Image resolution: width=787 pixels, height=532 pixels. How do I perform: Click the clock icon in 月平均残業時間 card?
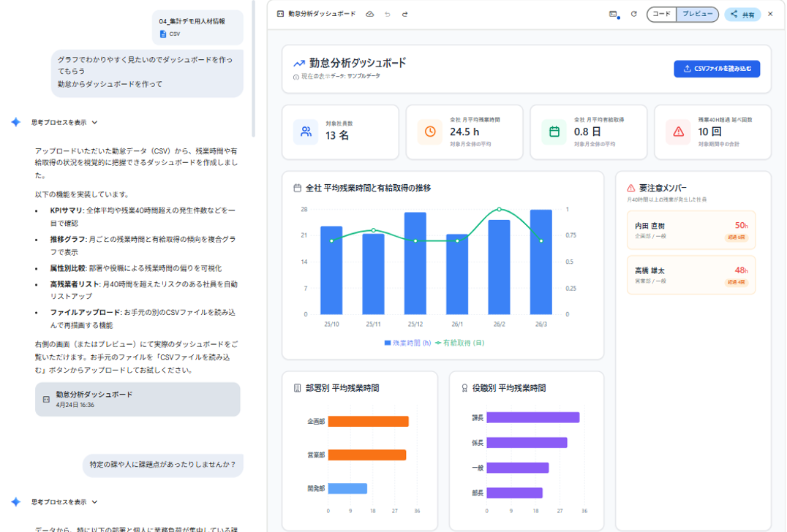click(430, 132)
